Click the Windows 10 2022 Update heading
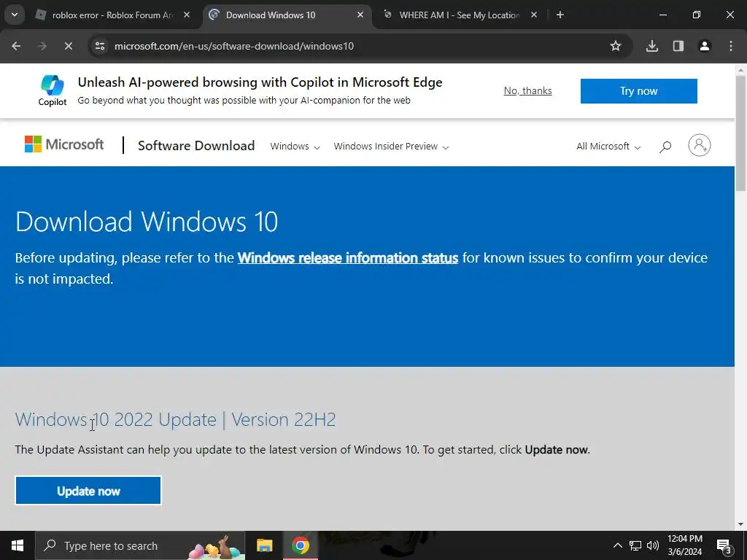 175,419
